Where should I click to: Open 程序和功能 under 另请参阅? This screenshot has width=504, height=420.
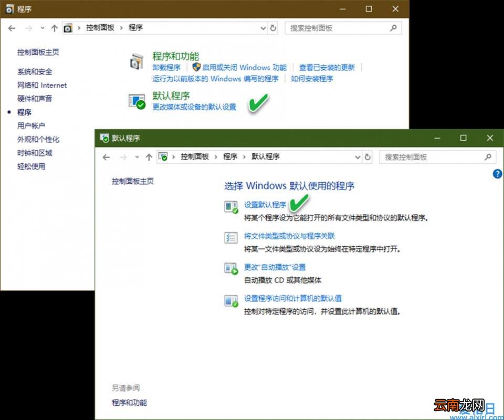129,402
